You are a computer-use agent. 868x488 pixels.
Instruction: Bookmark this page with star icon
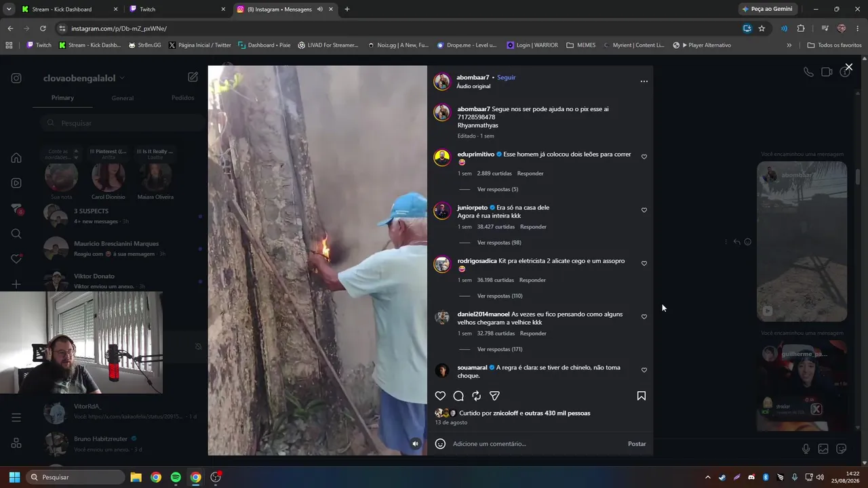(x=762, y=28)
